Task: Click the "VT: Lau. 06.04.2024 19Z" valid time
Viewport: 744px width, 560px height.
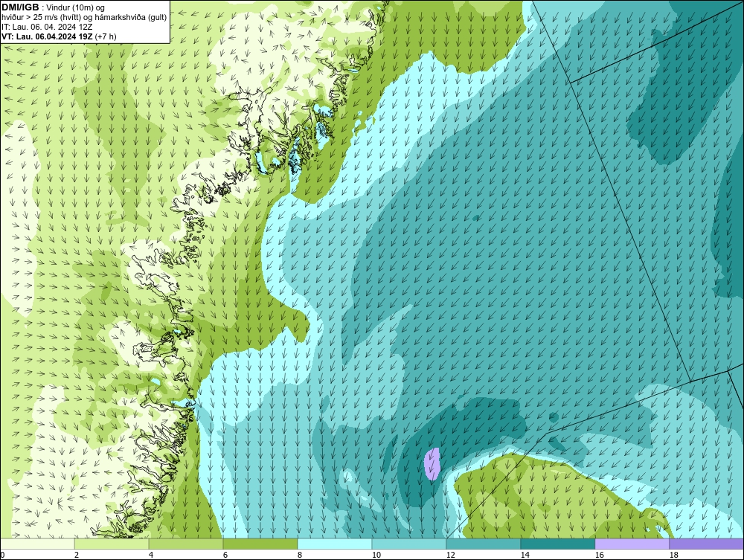Action: coord(47,36)
